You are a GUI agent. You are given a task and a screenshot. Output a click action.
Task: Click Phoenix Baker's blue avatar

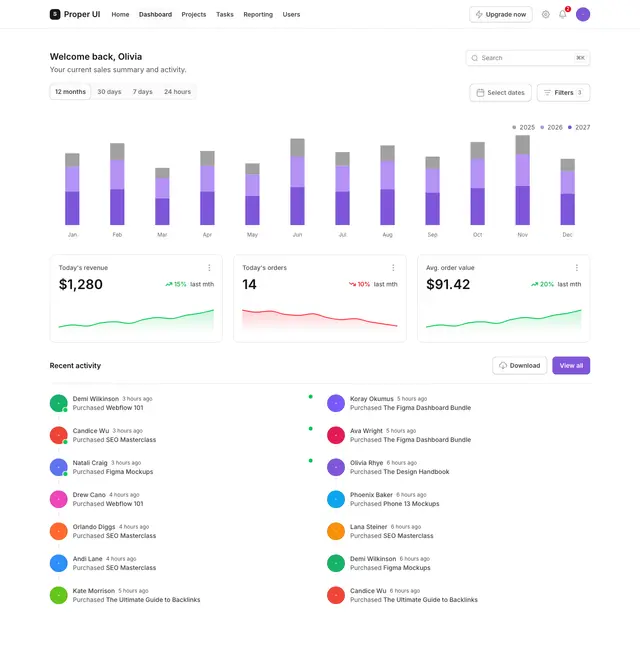(336, 499)
